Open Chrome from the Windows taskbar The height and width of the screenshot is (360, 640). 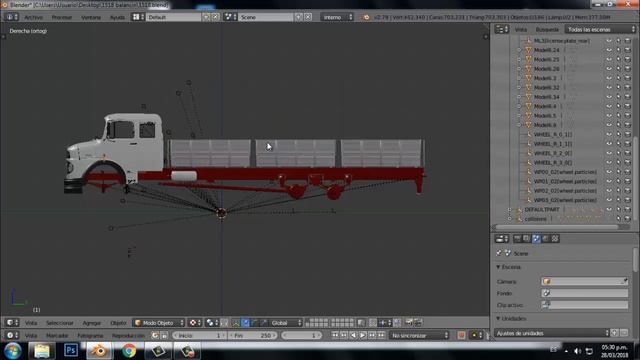pyautogui.click(x=129, y=351)
